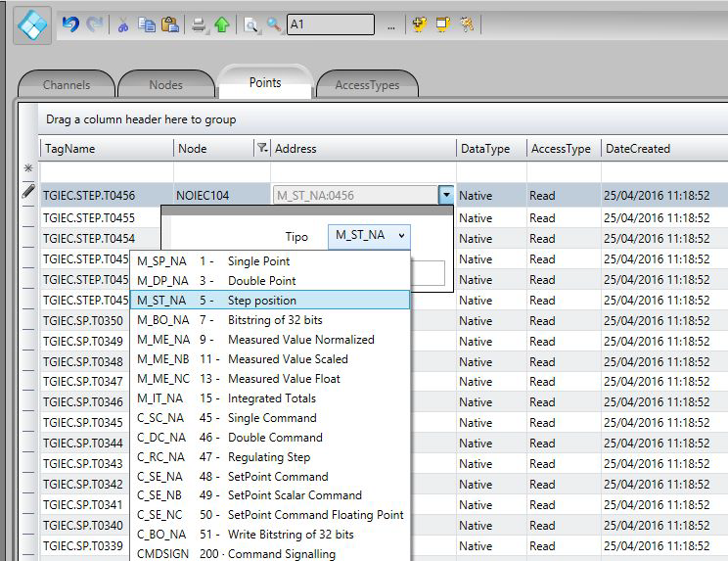
Task: Choose C_SE_NB SetPoint Scalar Command
Action: pos(270,495)
